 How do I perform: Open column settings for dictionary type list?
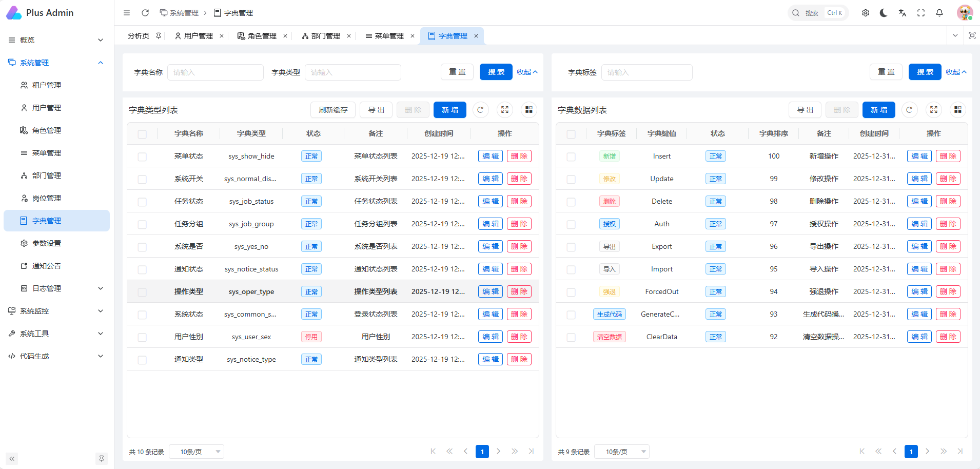tap(529, 110)
